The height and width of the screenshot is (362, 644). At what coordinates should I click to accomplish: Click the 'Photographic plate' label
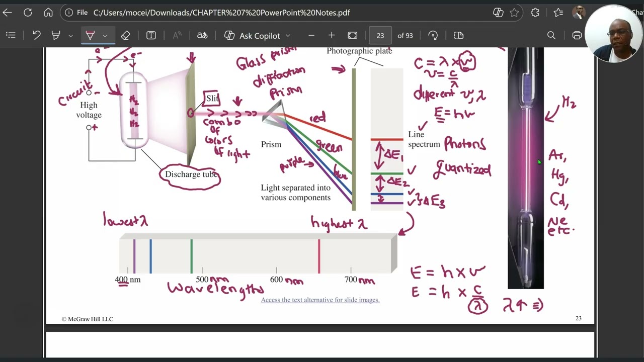tap(359, 51)
